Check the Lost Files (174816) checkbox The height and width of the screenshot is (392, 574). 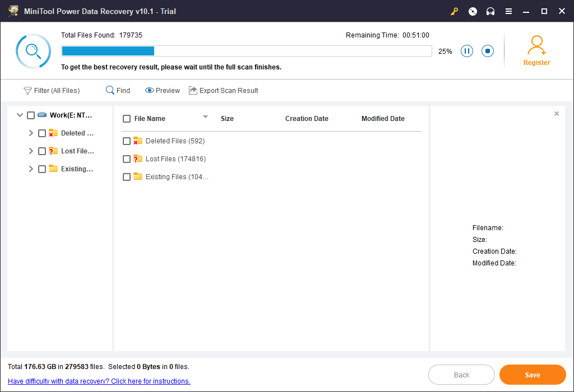click(127, 159)
